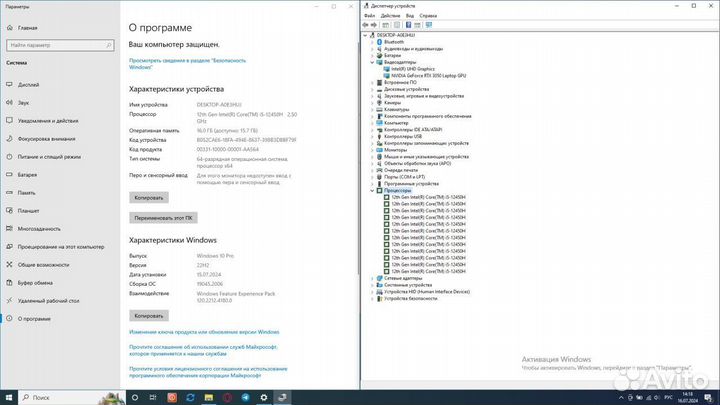This screenshot has width=720, height=405.
Task: Select О программе in Settings sidebar
Action: 34,319
